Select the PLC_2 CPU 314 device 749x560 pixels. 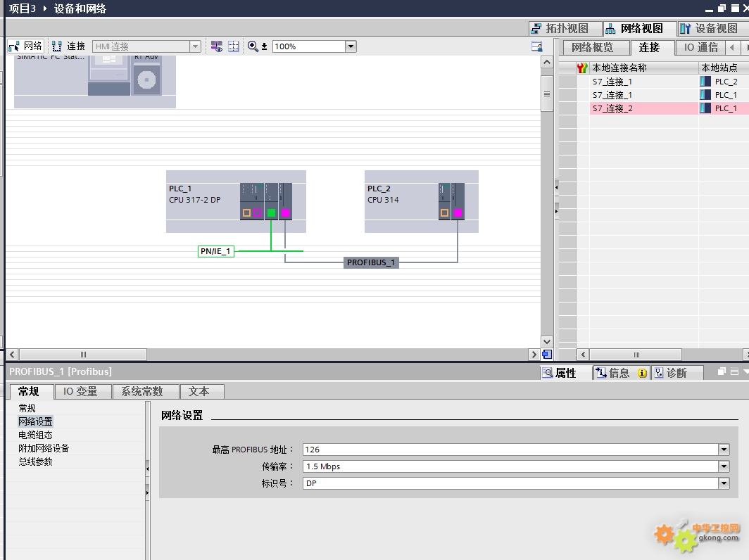click(421, 201)
